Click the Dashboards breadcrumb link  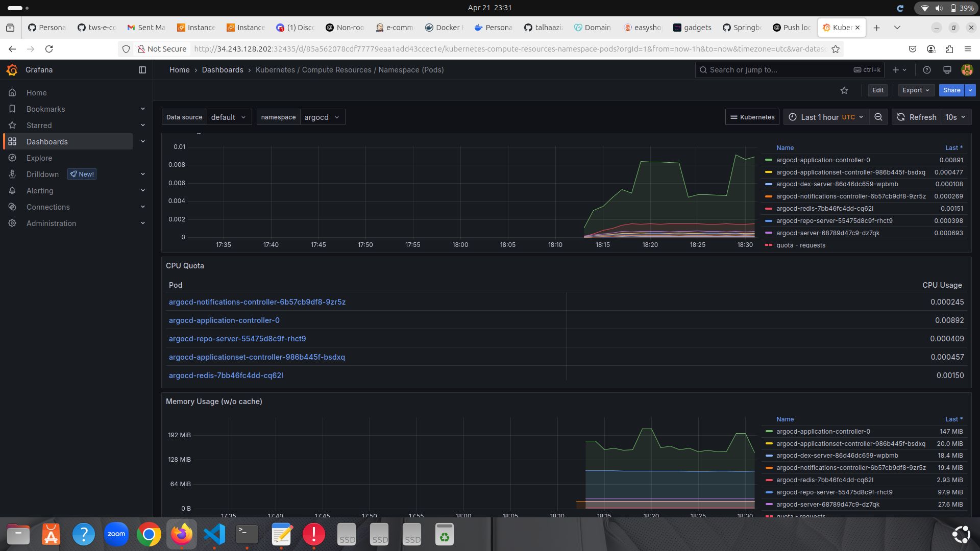pyautogui.click(x=223, y=70)
